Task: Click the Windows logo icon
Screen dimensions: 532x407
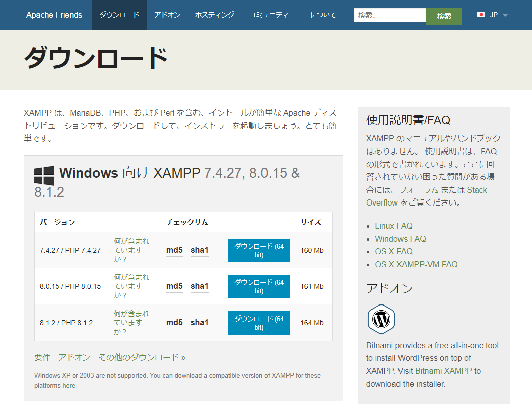Action: [44, 175]
